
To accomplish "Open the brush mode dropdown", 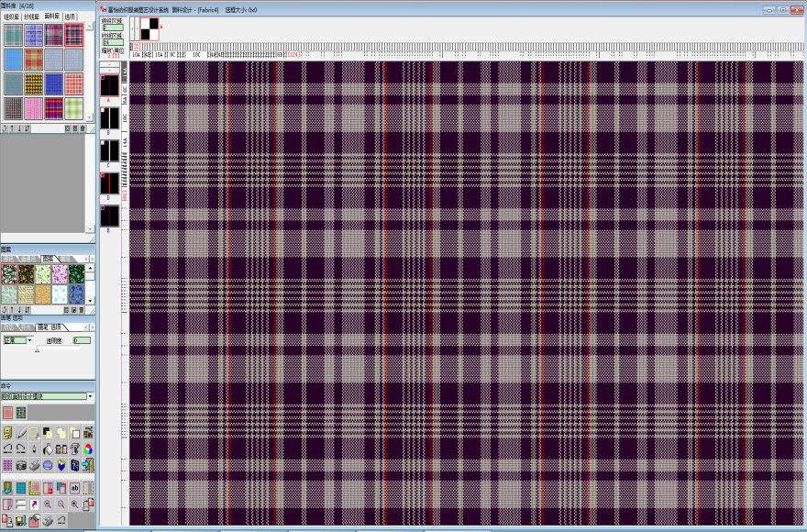I will 29,340.
